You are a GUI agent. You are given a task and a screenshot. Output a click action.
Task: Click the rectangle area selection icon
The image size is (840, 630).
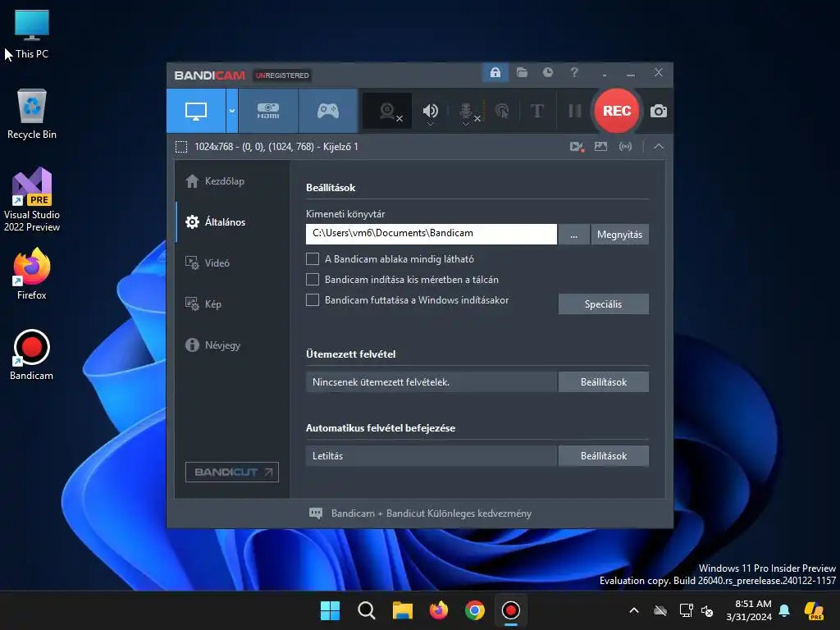pos(181,147)
